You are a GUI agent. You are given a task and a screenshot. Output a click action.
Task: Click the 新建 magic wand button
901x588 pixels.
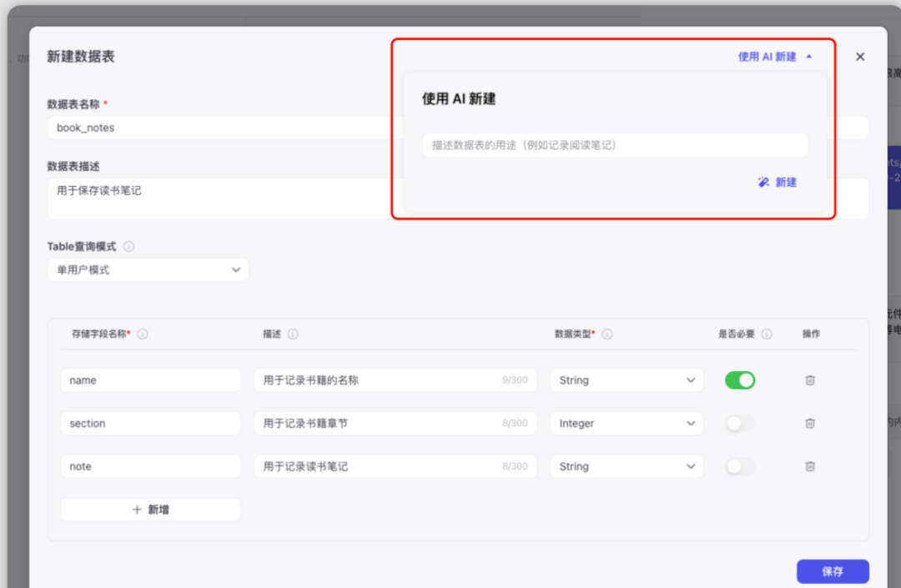click(x=777, y=182)
